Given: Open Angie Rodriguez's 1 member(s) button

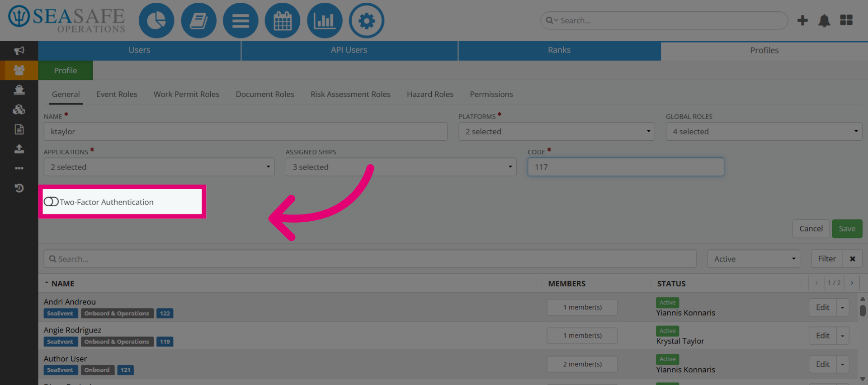Looking at the screenshot, I should pyautogui.click(x=582, y=336).
